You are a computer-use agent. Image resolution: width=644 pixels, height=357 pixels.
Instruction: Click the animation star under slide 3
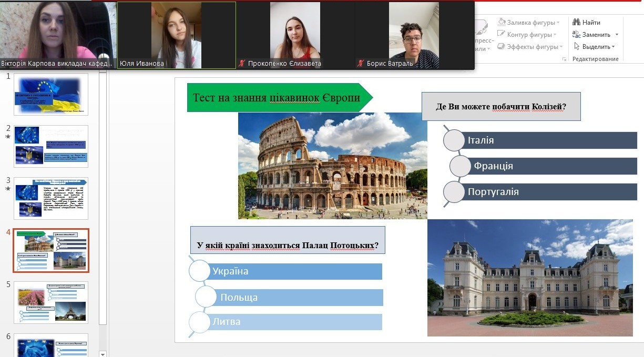coord(8,188)
